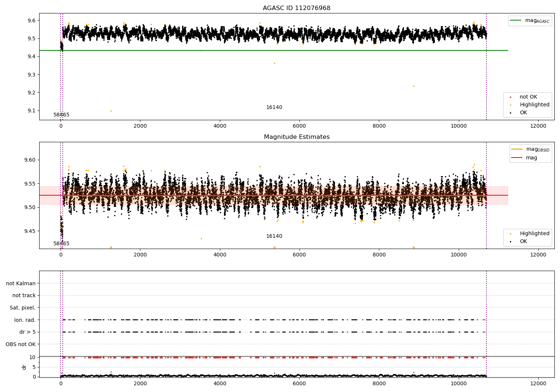Click the 'AGASC ID 112076968' plot title
Screen dimensions: 560x392
click(296, 8)
